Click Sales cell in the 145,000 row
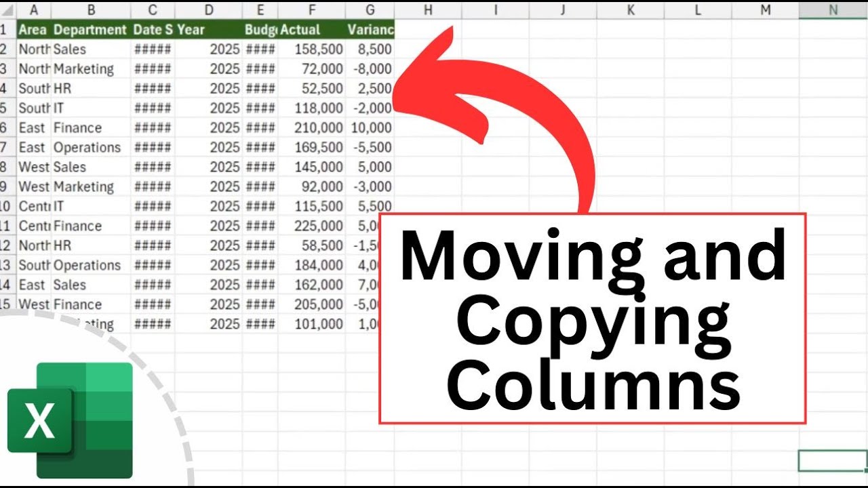Screen dimensions: 868x488 (92, 167)
